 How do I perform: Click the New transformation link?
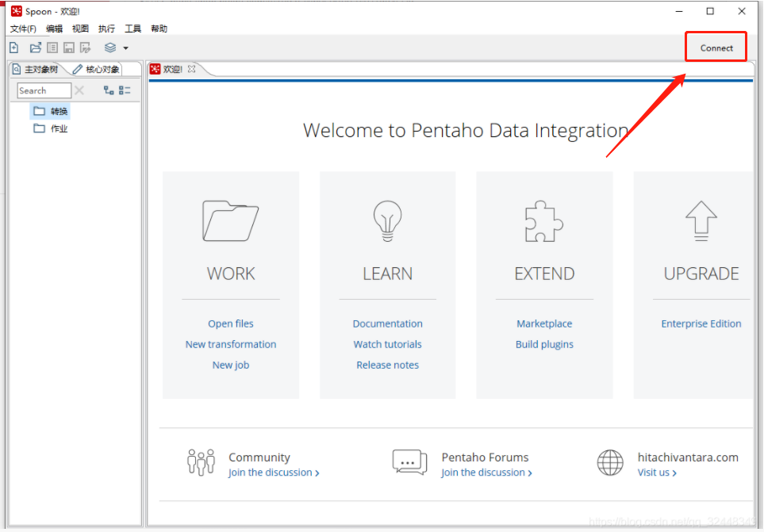[x=230, y=344]
